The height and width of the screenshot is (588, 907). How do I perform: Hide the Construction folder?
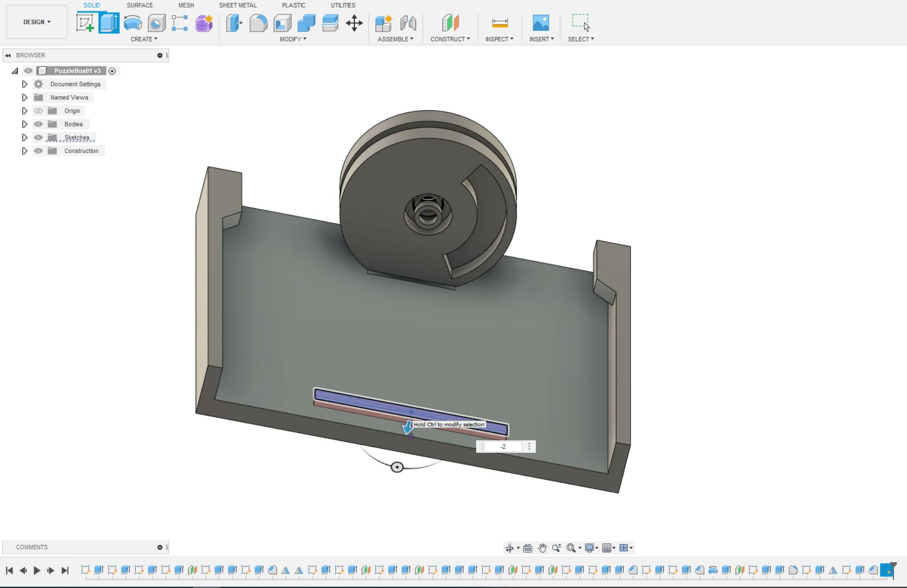[x=38, y=151]
